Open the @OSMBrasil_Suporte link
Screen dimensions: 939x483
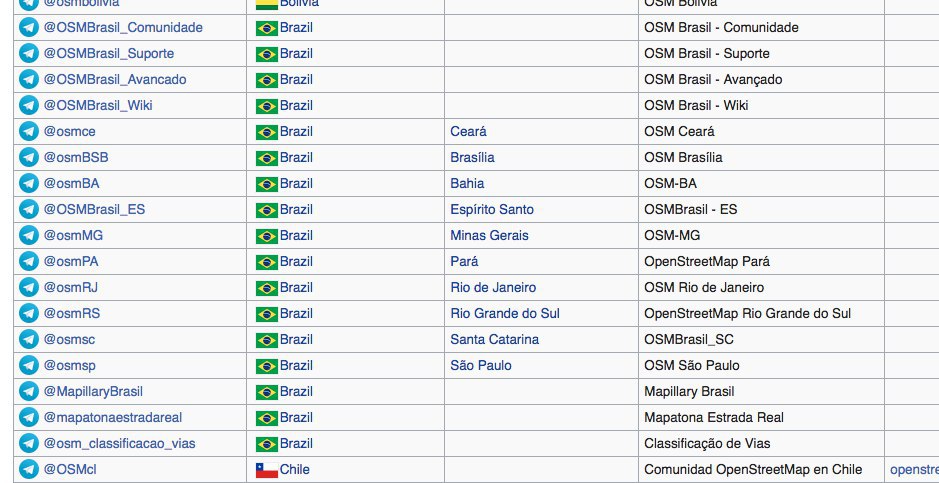click(x=108, y=53)
